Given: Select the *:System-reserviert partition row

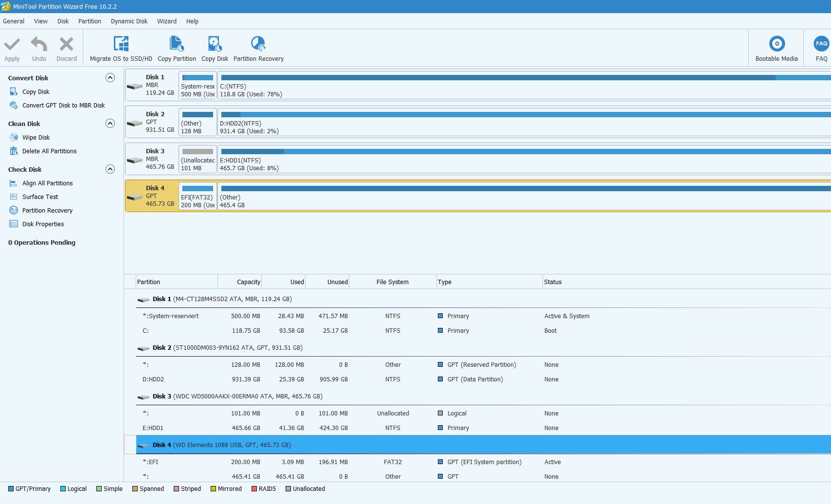Looking at the screenshot, I should coord(484,316).
